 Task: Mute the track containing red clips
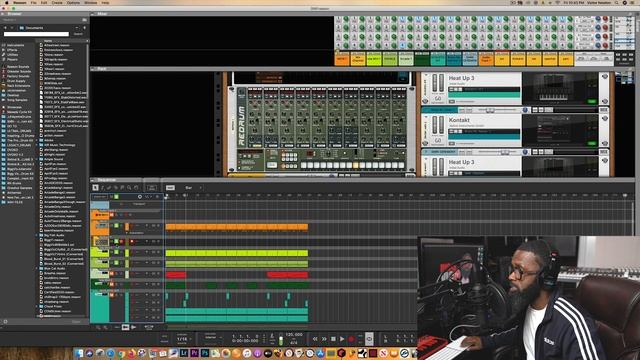(111, 274)
